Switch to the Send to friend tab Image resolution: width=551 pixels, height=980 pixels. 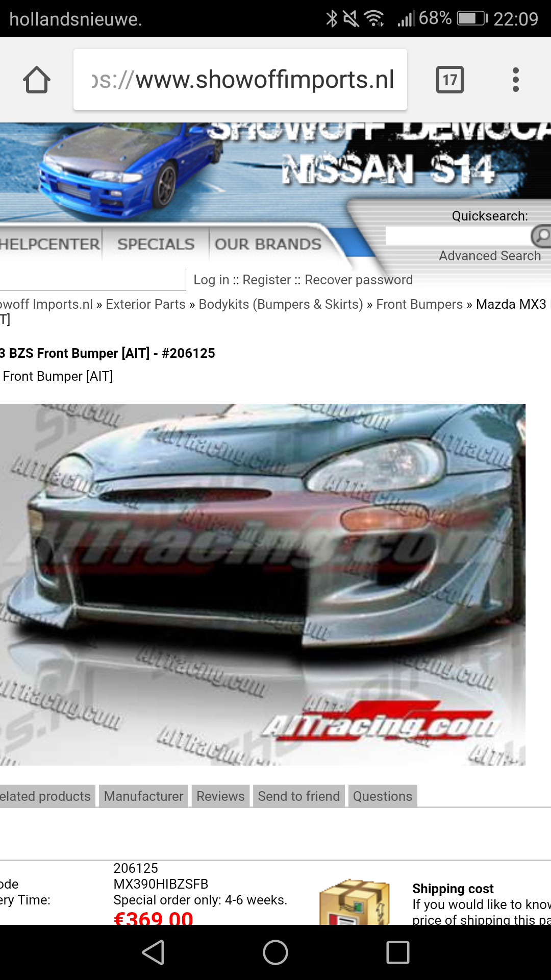(299, 796)
